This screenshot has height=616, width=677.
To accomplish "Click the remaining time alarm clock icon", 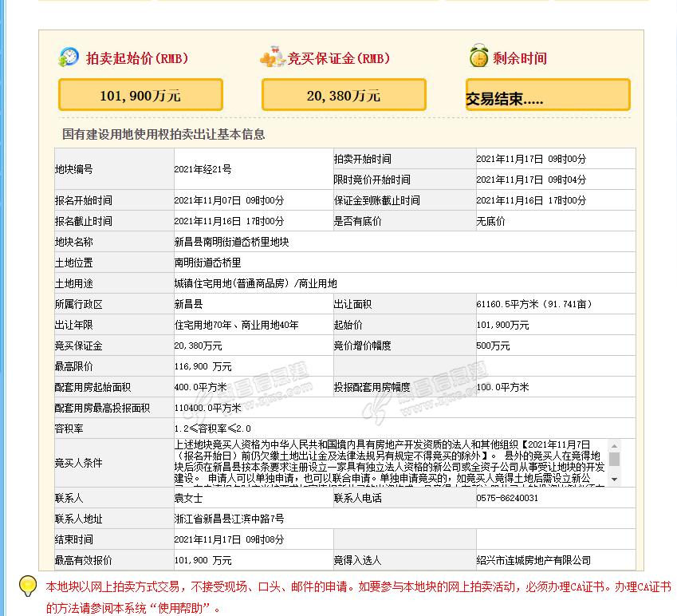I will coord(478,57).
